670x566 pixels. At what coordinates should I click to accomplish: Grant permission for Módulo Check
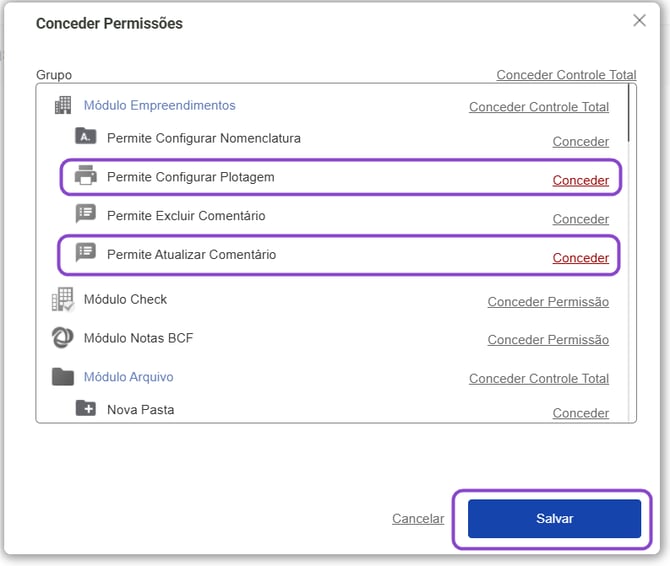click(x=547, y=301)
